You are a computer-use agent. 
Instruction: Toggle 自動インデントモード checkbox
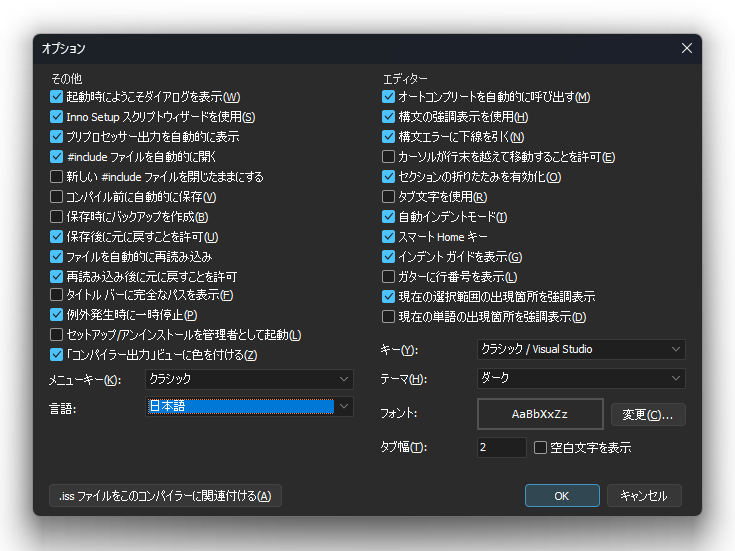tap(388, 217)
